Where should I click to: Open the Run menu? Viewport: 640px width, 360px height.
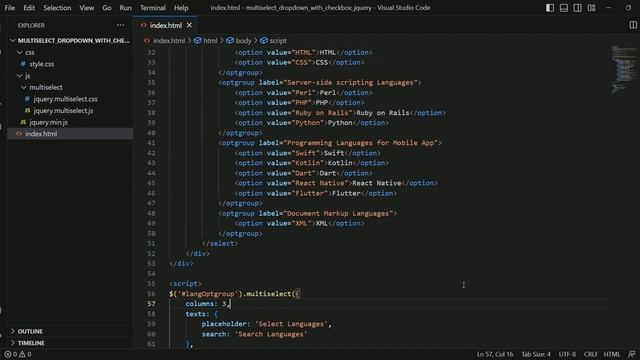[x=126, y=8]
